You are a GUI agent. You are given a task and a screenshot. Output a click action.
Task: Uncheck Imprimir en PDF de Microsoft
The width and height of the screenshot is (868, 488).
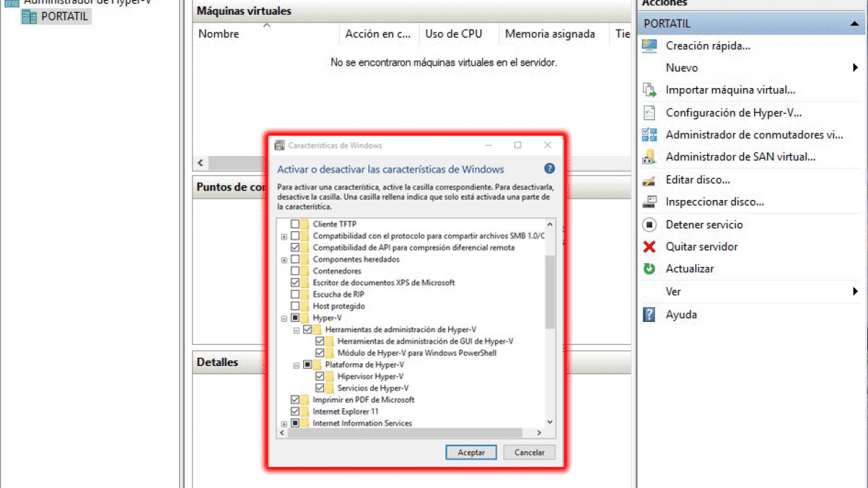295,400
